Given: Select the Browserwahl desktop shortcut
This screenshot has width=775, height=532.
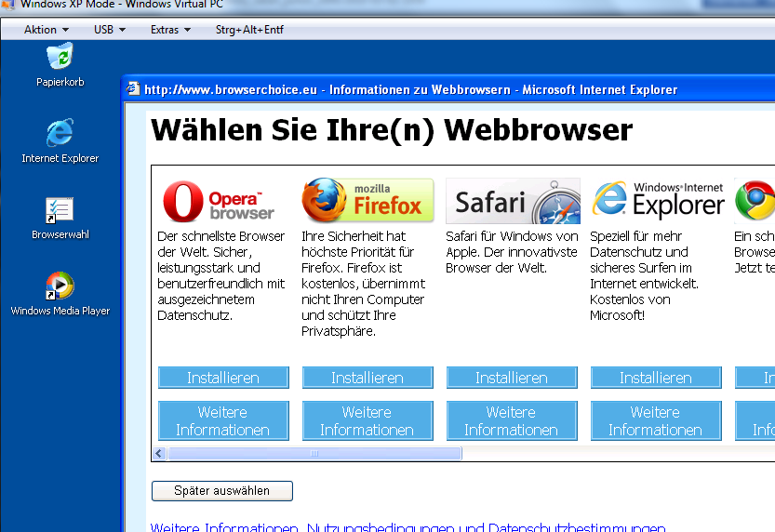Looking at the screenshot, I should coord(60,218).
